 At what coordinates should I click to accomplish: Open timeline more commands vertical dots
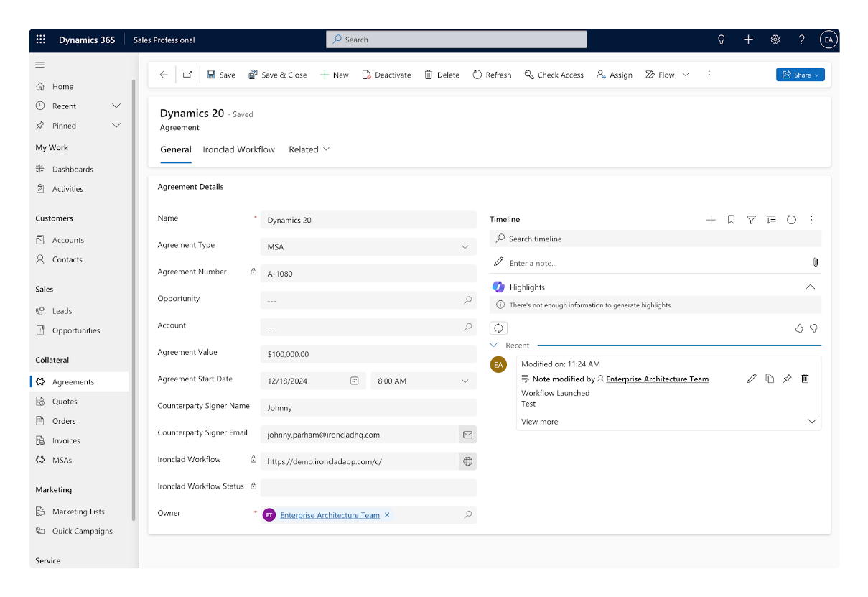click(x=812, y=220)
